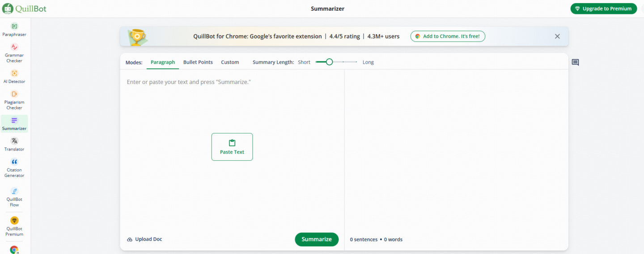Open the Translator tool
This screenshot has height=254, width=644.
click(x=14, y=144)
